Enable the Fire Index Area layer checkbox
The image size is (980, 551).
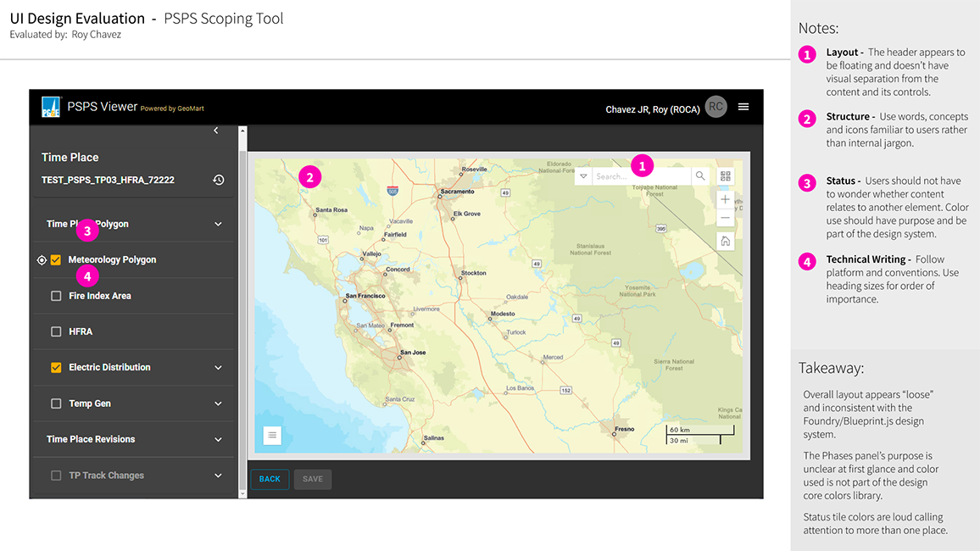pos(58,295)
